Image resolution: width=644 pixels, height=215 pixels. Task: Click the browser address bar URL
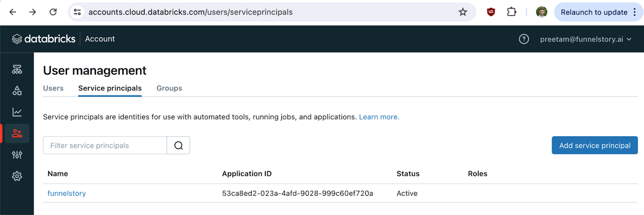coord(191,12)
